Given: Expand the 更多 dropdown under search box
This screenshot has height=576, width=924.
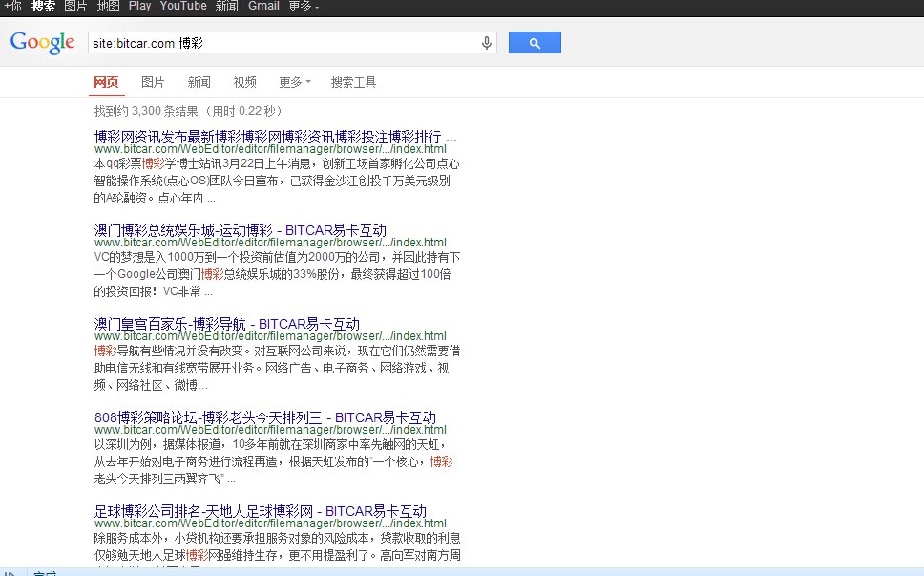Looking at the screenshot, I should coord(295,82).
